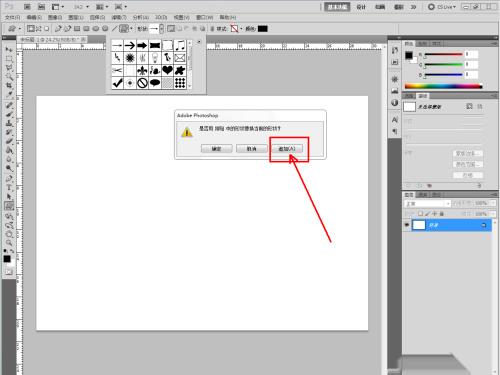Screen dimensions: 500x375
Task: Toggle Quick Mask mode at toolbox bottom
Action: (9, 272)
